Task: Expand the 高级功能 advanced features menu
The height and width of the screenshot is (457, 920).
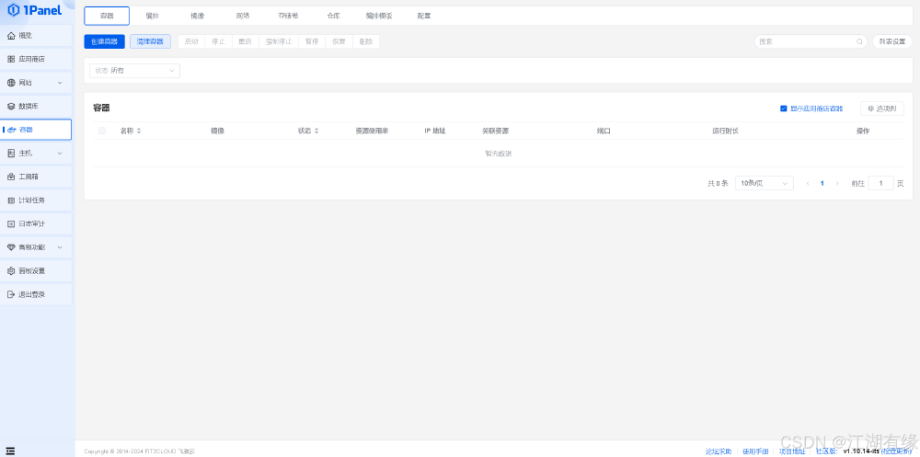Action: [36, 248]
